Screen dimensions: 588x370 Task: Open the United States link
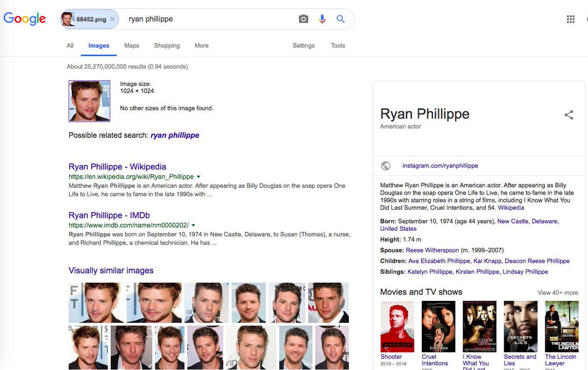[398, 229]
